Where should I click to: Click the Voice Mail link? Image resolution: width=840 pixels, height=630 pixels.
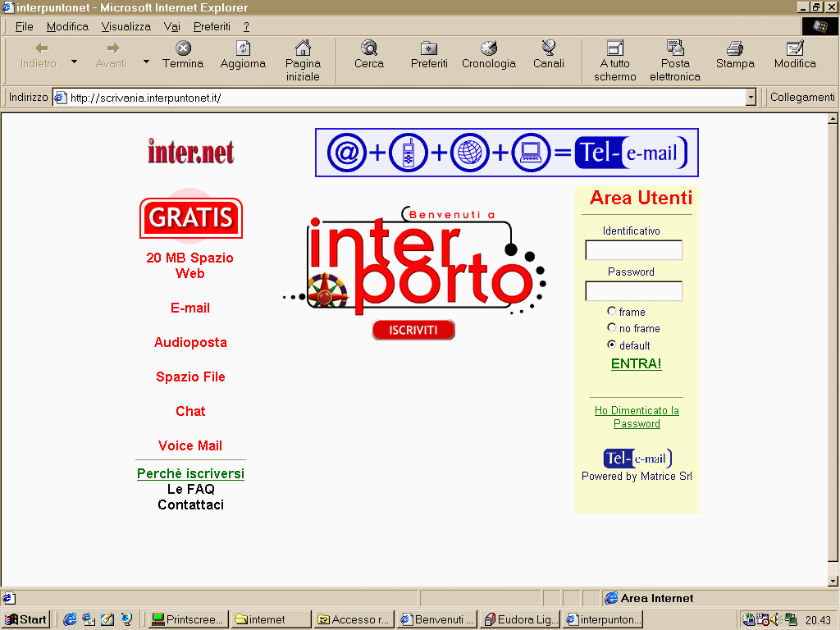tap(190, 445)
